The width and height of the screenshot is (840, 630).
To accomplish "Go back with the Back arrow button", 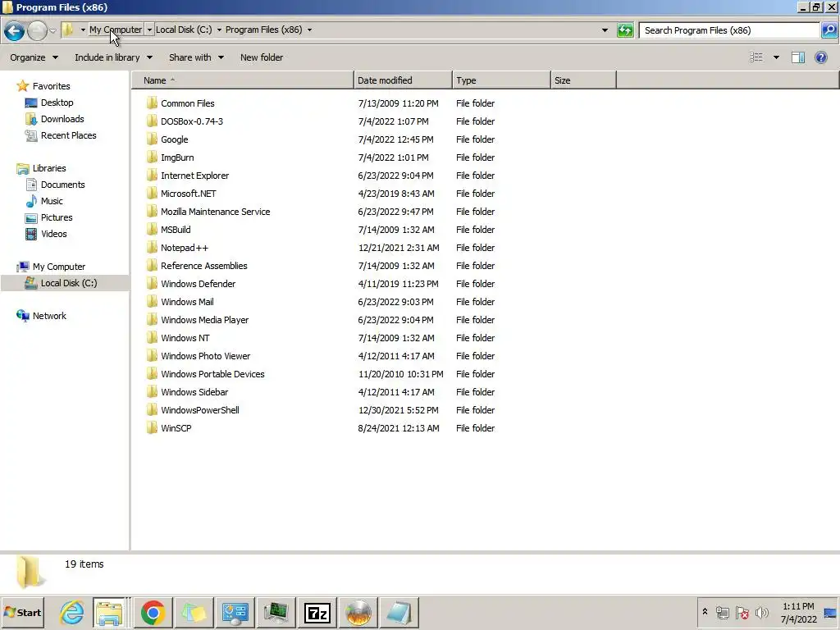I will pos(15,30).
